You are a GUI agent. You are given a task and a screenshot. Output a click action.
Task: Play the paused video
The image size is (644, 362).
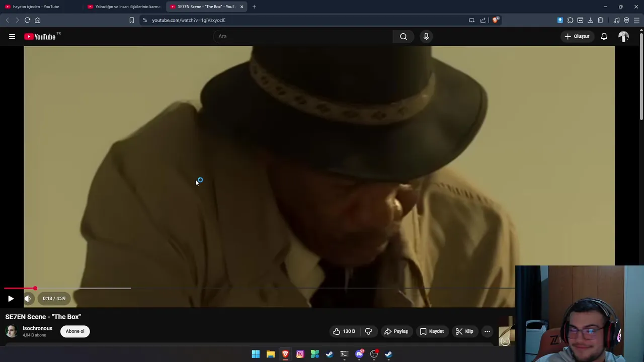(11, 298)
